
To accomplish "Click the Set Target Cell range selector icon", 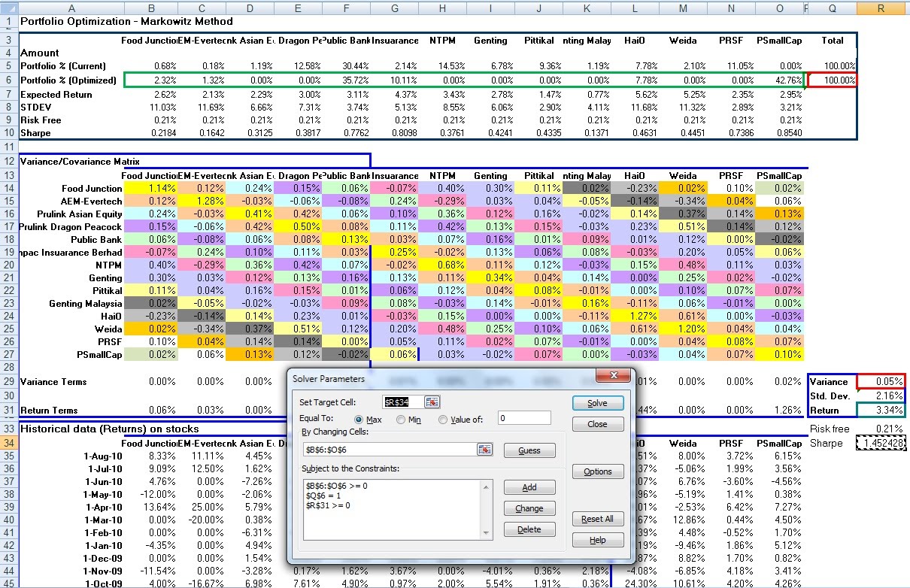I will (x=432, y=402).
